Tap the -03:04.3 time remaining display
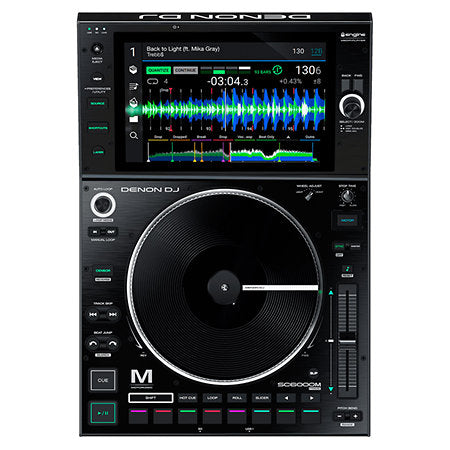The image size is (450, 450). point(228,81)
